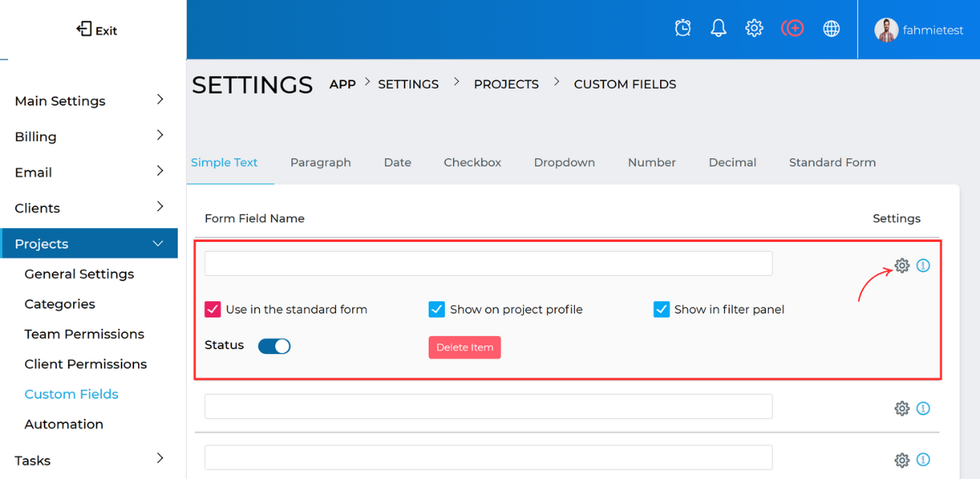Viewport: 980px width, 479px height.
Task: Expand the Main Settings menu chevron
Action: 160,99
